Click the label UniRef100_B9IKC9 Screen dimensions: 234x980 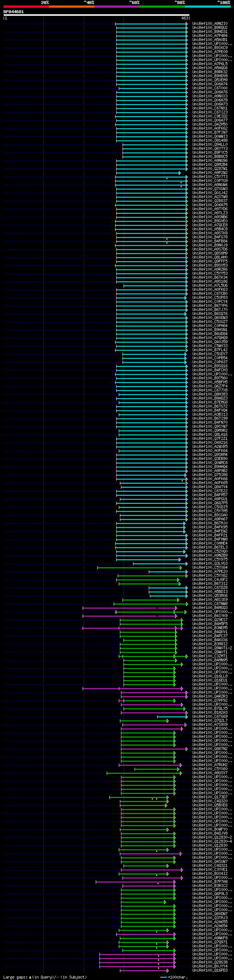pyautogui.click(x=210, y=48)
